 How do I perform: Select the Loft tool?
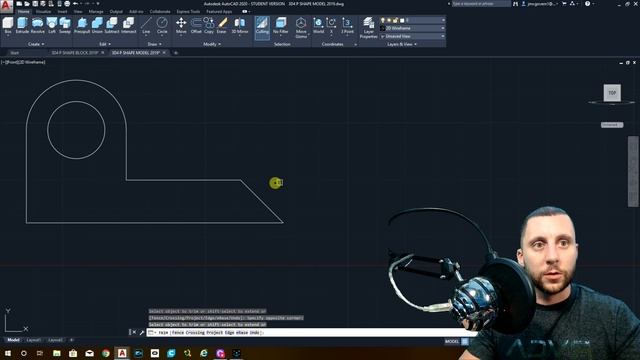coord(52,25)
